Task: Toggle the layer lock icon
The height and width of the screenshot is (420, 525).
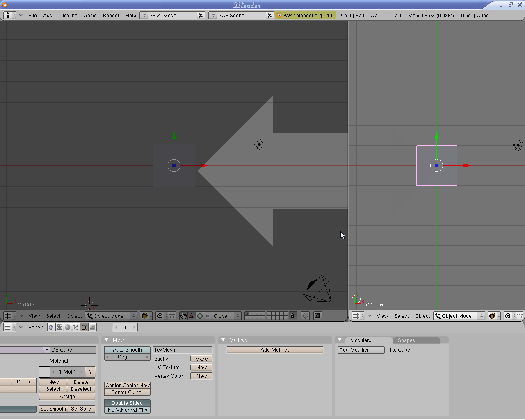Action: click(292, 316)
